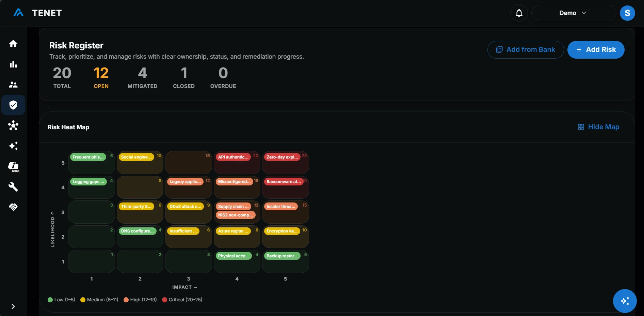
Task: Open the 'Backup restor...' risk chip
Action: point(282,256)
